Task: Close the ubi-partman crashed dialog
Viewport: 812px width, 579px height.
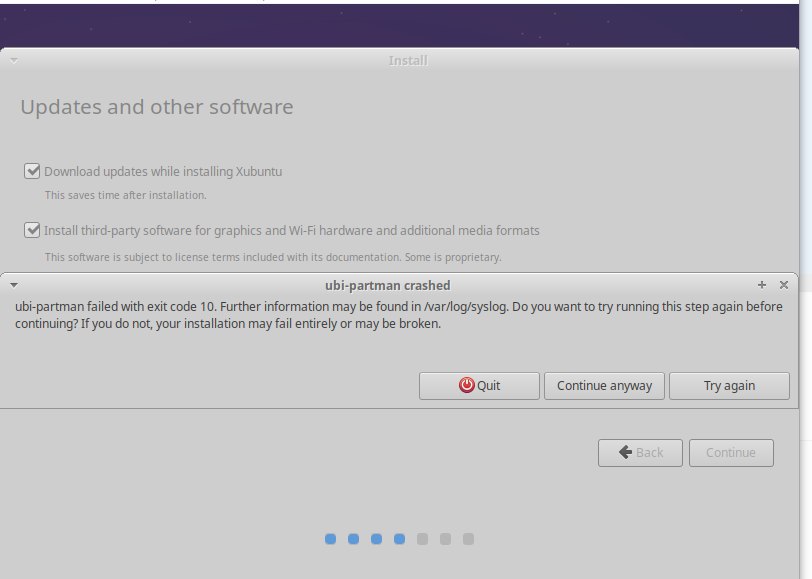Action: point(784,285)
